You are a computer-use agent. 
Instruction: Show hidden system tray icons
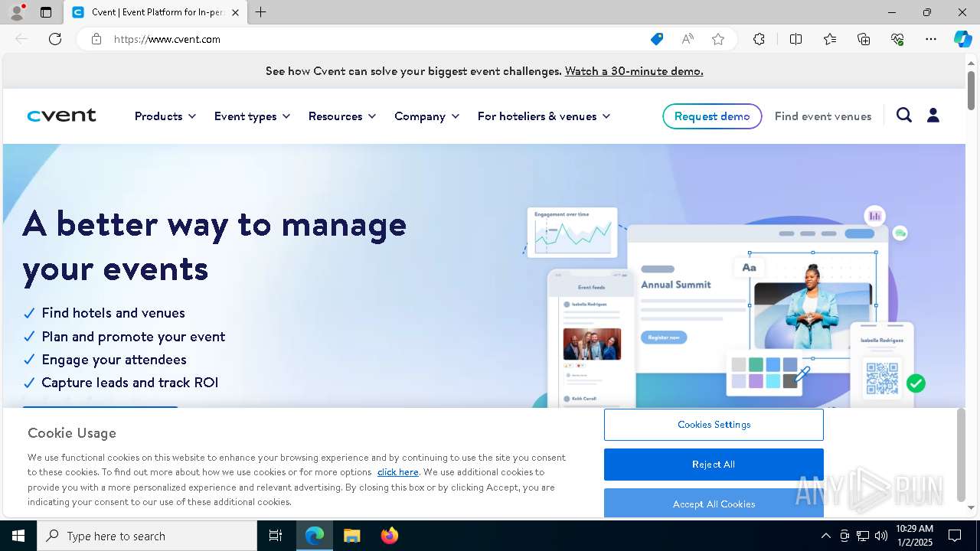(825, 536)
